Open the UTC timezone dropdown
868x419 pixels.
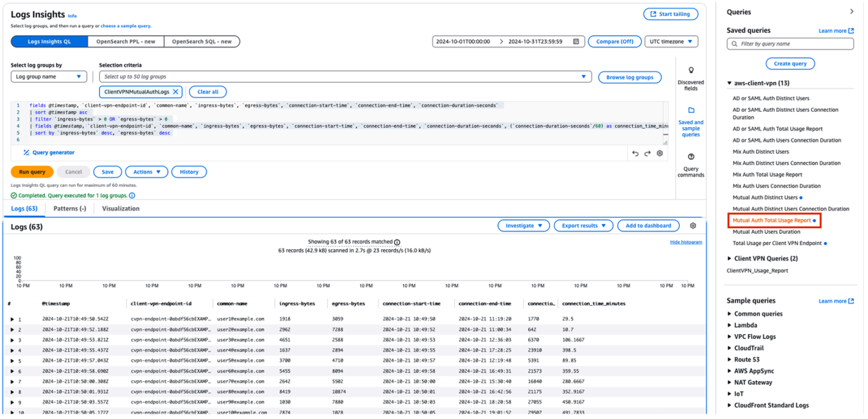click(671, 41)
